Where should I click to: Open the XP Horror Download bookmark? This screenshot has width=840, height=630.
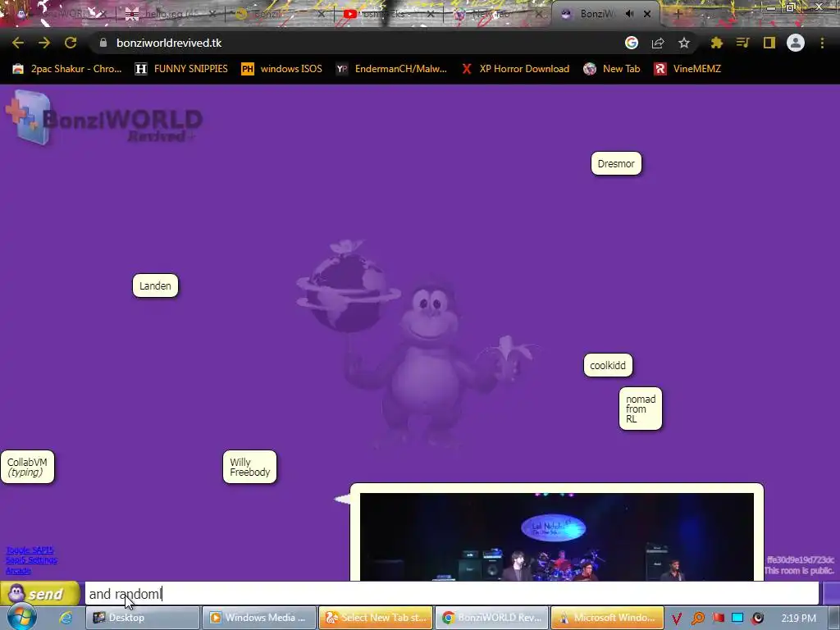(515, 69)
